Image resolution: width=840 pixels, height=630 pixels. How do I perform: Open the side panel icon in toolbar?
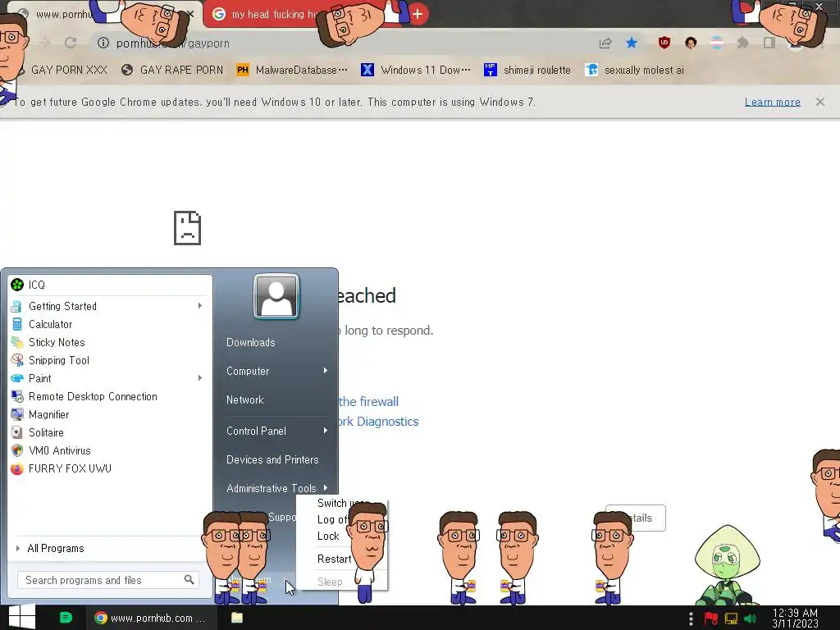pos(769,43)
